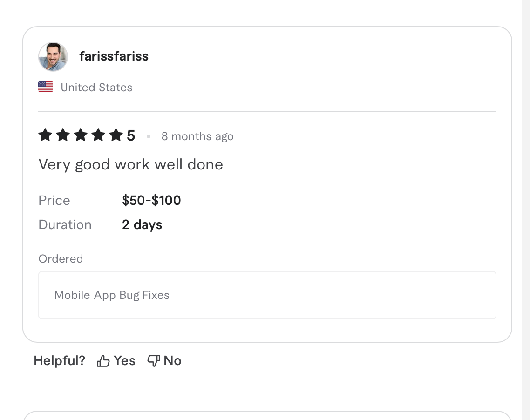Viewport: 530px width, 420px height.
Task: Click the United States flag icon
Action: coord(45,86)
